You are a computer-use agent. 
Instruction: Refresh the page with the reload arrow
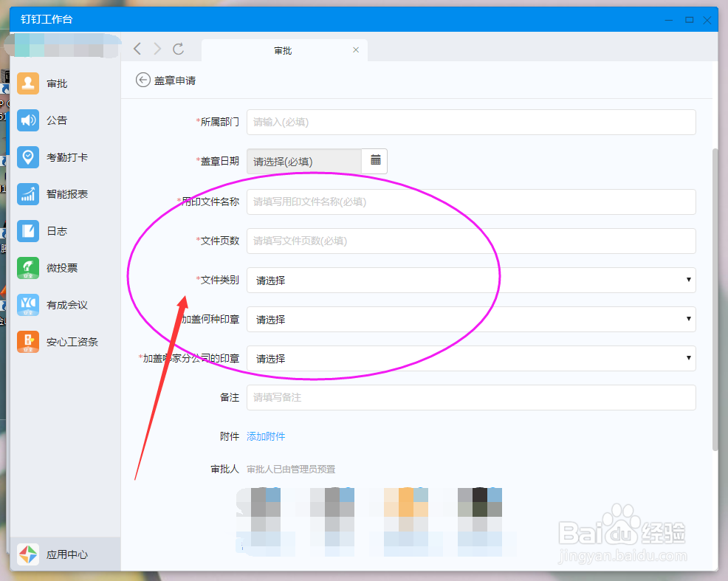(179, 49)
